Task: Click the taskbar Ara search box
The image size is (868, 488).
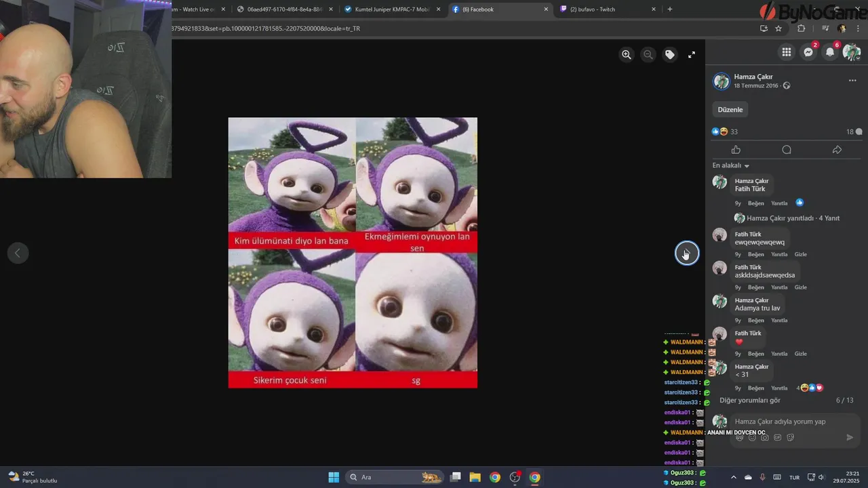Action: click(x=395, y=477)
